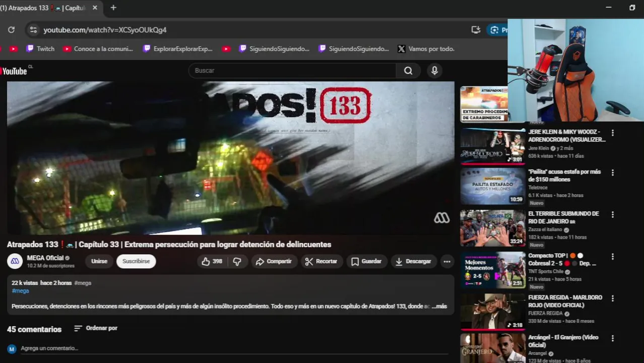Open the Twitch bookmark

coord(40,49)
